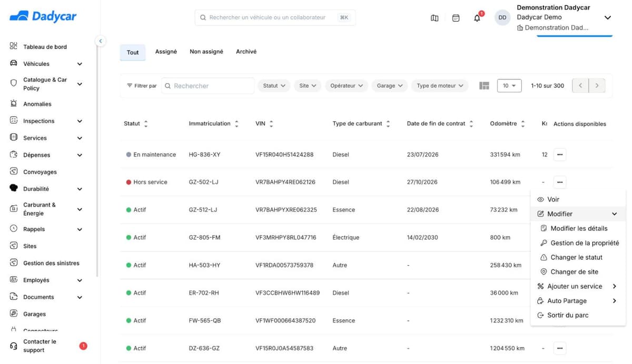Open Sites via its sidebar icon
The height and width of the screenshot is (364, 632).
coord(14,246)
